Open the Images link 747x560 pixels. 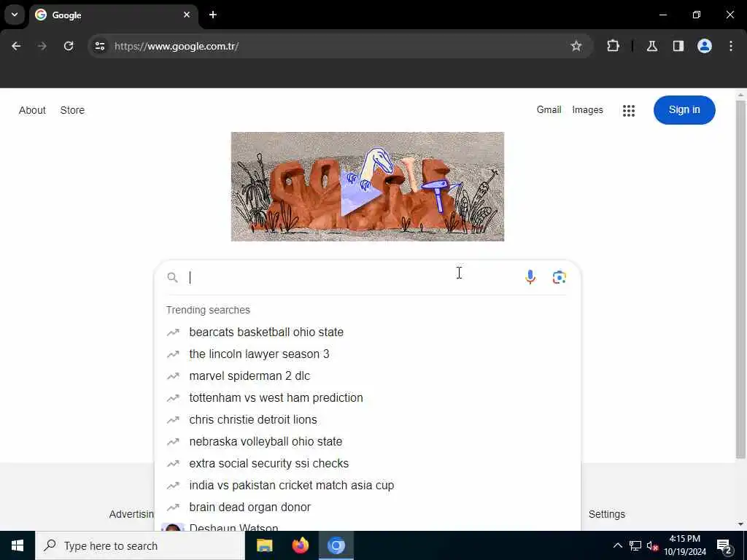click(587, 110)
